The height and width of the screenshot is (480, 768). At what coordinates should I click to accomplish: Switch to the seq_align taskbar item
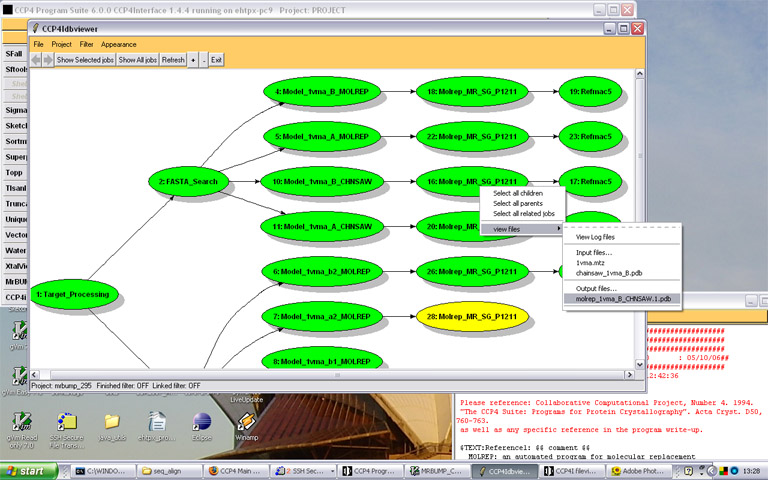tap(168, 471)
